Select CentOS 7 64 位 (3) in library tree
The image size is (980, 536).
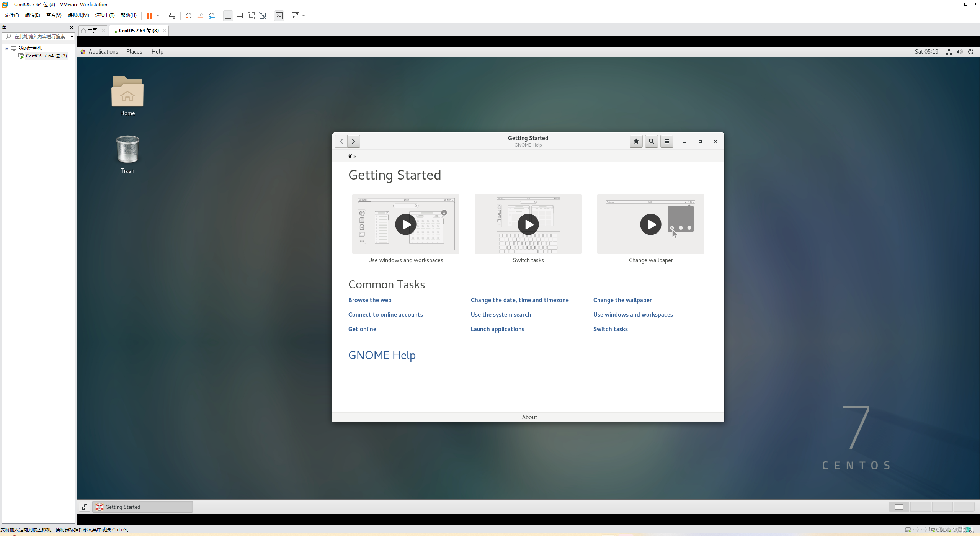[x=46, y=56]
